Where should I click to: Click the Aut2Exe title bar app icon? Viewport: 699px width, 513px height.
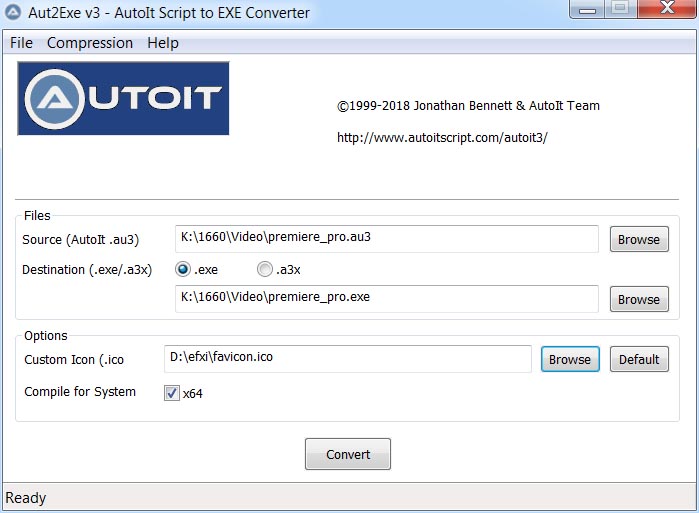[x=13, y=12]
